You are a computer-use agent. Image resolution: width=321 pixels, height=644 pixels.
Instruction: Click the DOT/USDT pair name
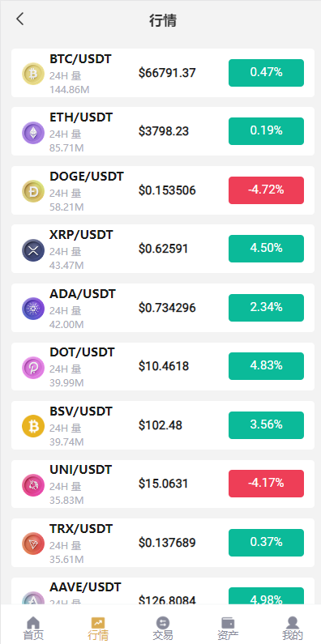[x=82, y=352]
